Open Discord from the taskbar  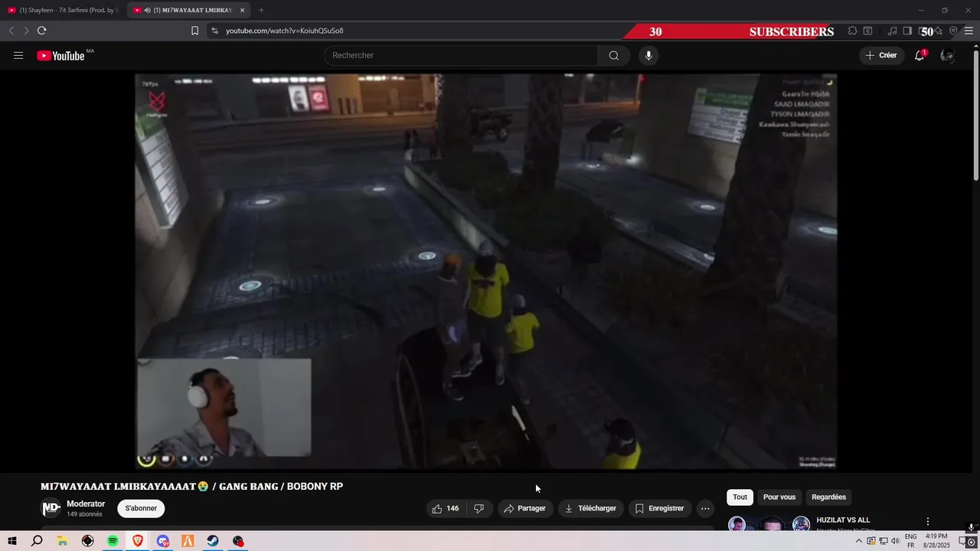pyautogui.click(x=163, y=541)
